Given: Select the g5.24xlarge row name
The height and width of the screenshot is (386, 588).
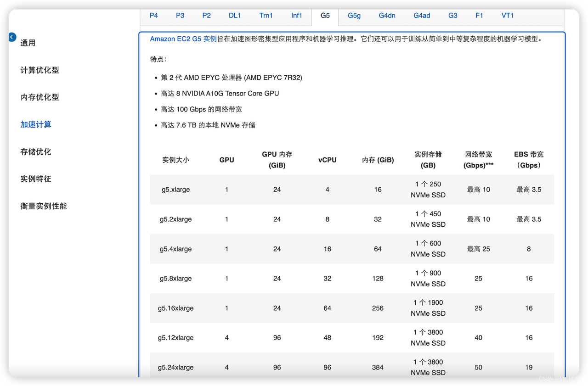Looking at the screenshot, I should coord(176,367).
